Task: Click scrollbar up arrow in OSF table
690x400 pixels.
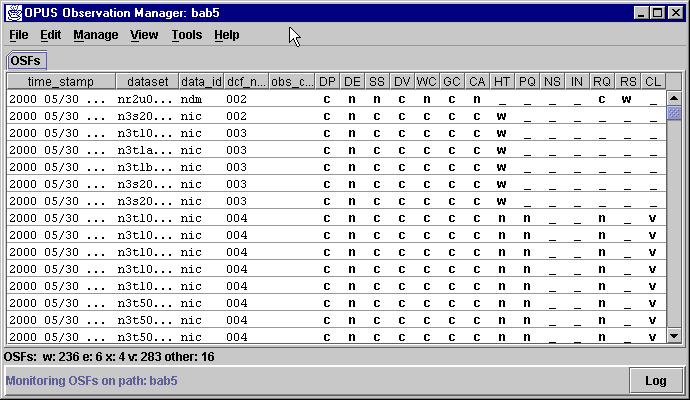Action: pyautogui.click(x=674, y=98)
